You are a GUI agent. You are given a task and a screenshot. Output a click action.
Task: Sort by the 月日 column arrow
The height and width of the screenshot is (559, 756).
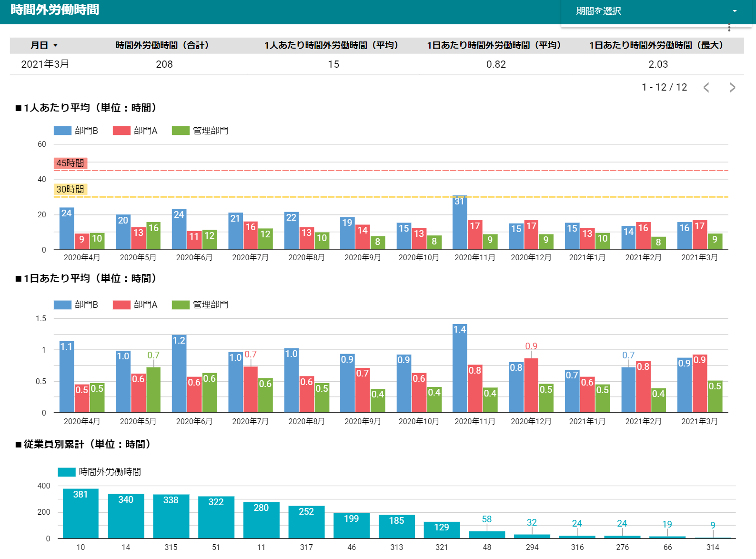pos(55,46)
